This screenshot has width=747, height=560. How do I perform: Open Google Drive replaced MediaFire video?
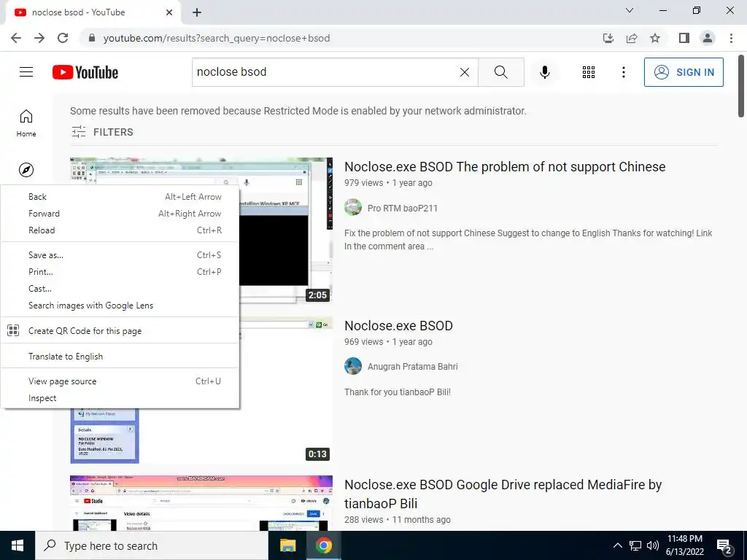(503, 494)
